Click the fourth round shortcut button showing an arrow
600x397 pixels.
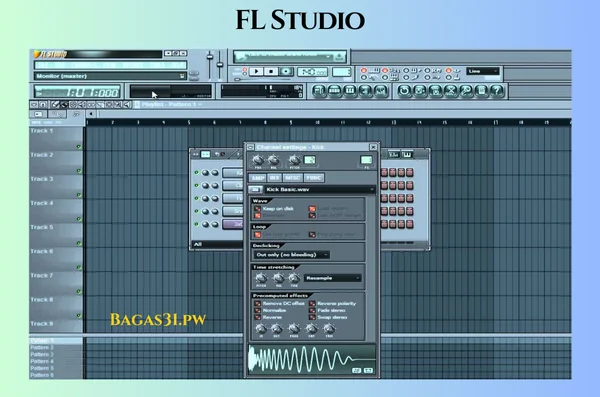365,91
